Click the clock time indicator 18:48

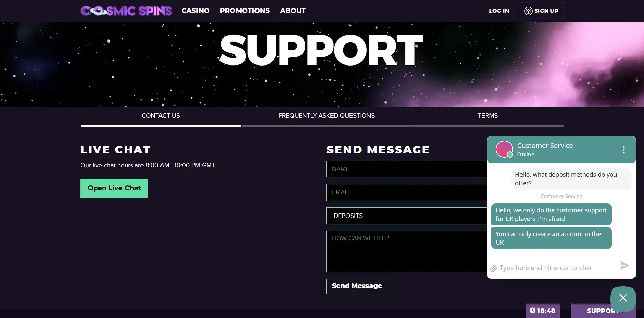(x=542, y=311)
